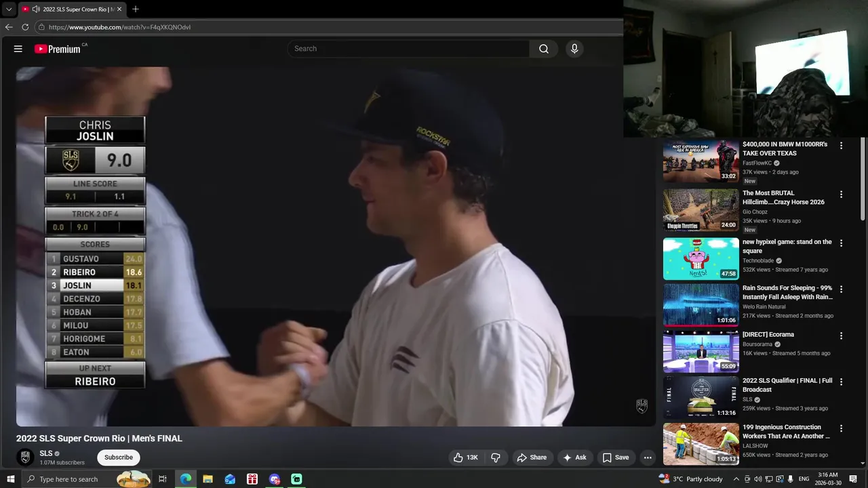Open 199 Ingenious Construction Workers thumbnail
The height and width of the screenshot is (488, 868).
pos(701,444)
